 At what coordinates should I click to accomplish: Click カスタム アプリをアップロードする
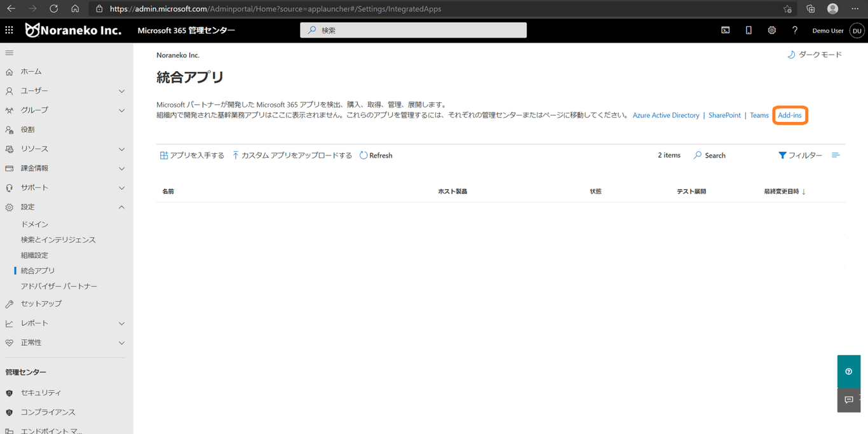292,155
